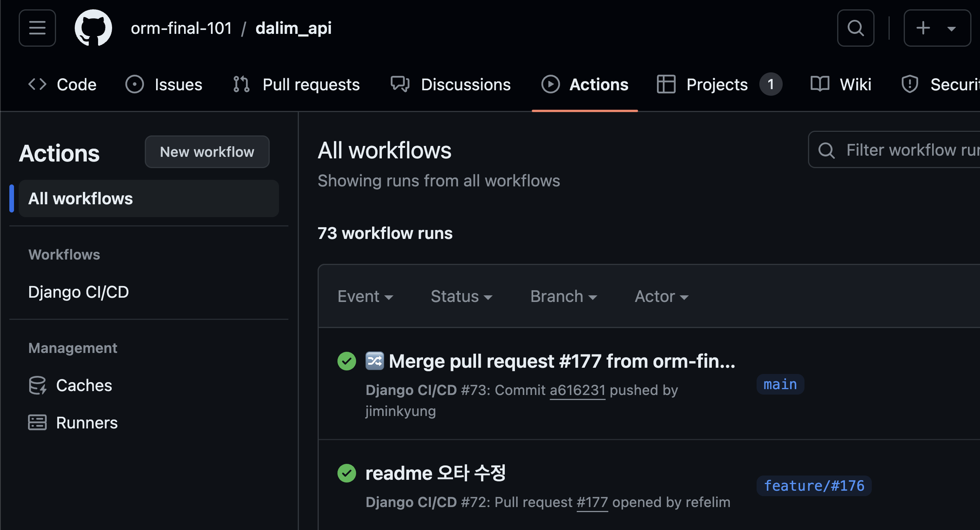Click the Projects table icon

(666, 84)
